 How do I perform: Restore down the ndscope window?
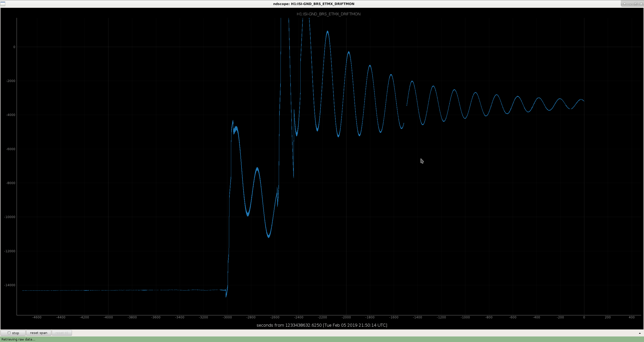tap(635, 4)
